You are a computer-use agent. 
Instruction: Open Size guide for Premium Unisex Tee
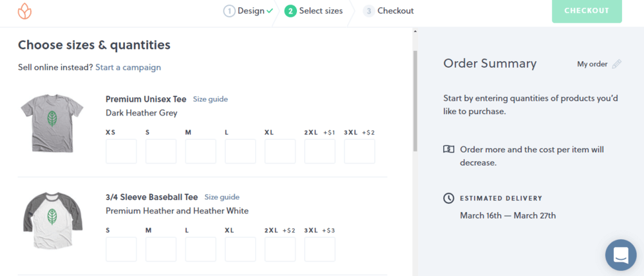click(211, 99)
